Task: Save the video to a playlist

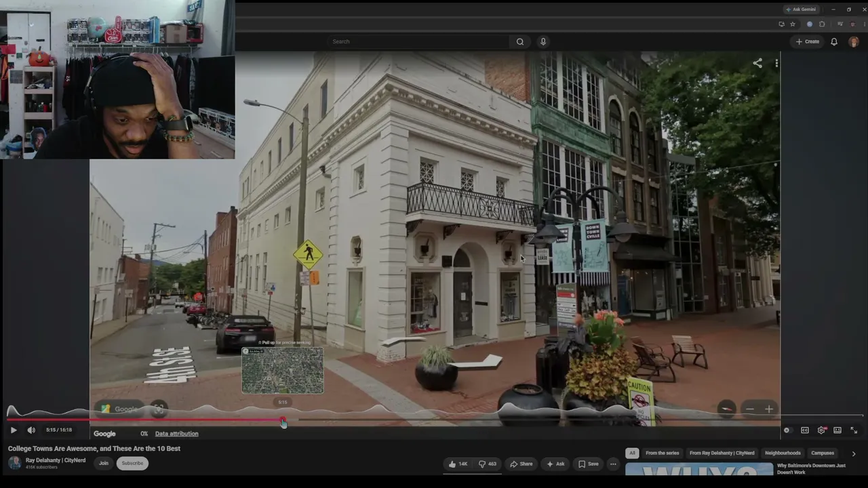Action: 588,464
